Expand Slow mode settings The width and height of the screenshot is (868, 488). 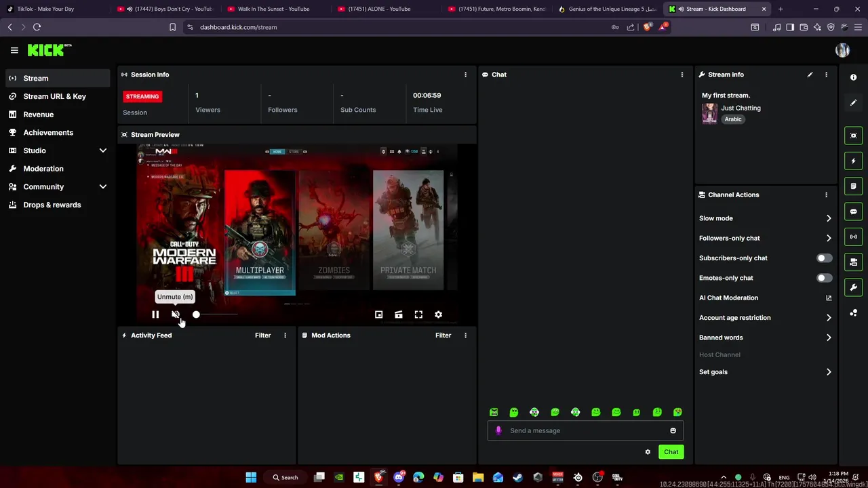tap(765, 218)
